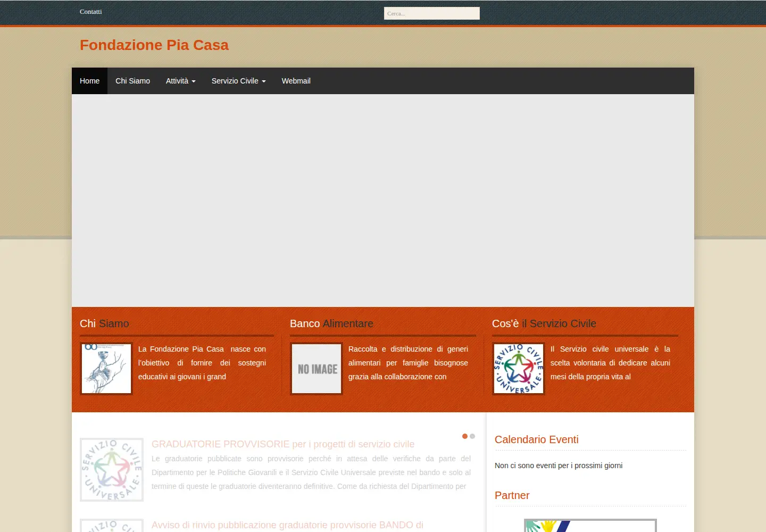The height and width of the screenshot is (532, 766).
Task: Open the GRADUATORIE PROVVISORIE article title
Action: (283, 444)
